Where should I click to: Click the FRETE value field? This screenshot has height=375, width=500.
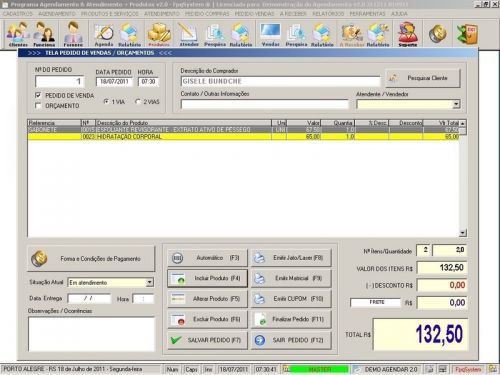(442, 303)
